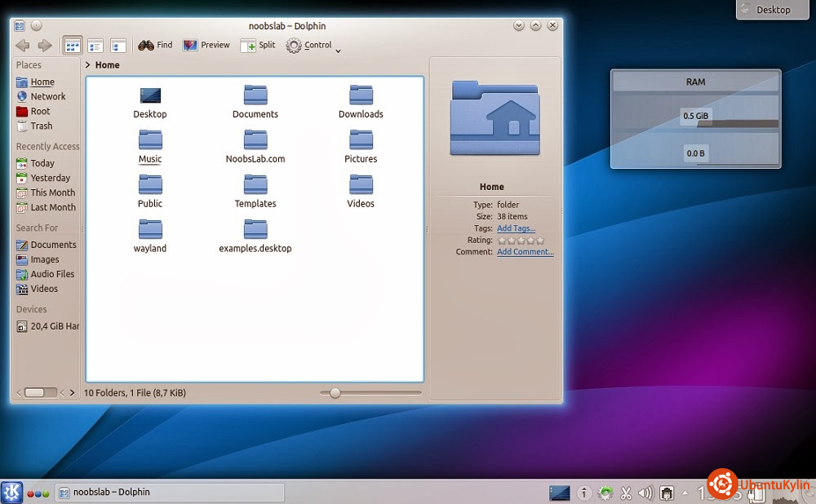Switch to Columns view mode
This screenshot has height=504, width=816.
pyautogui.click(x=118, y=46)
